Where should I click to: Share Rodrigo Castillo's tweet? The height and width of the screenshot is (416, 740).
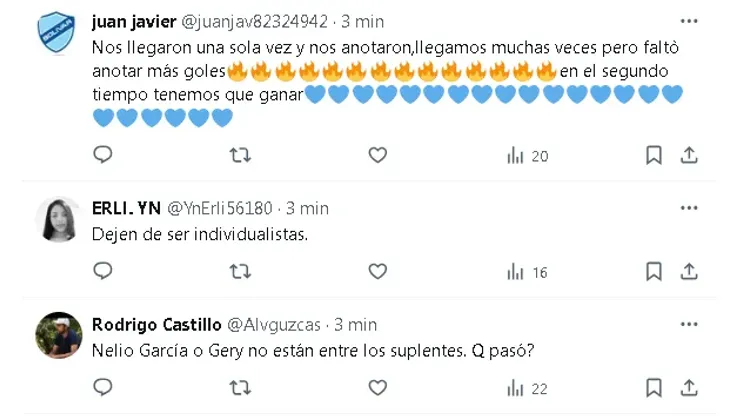coord(689,387)
